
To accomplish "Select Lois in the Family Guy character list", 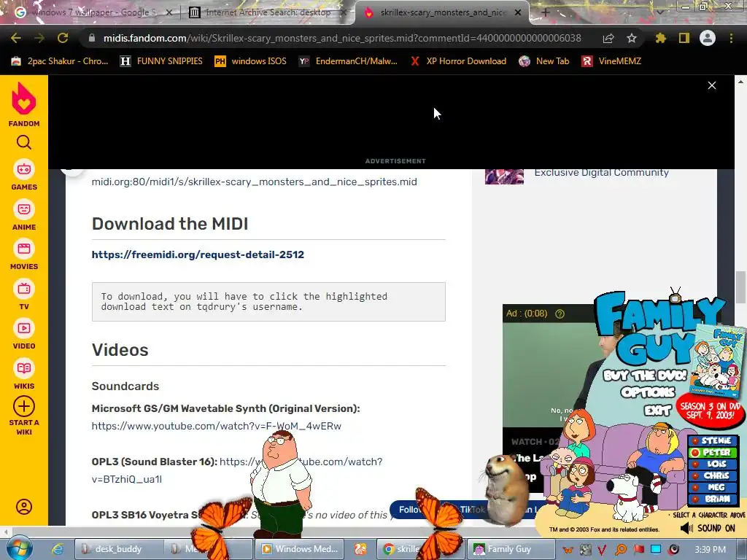I will (713, 464).
